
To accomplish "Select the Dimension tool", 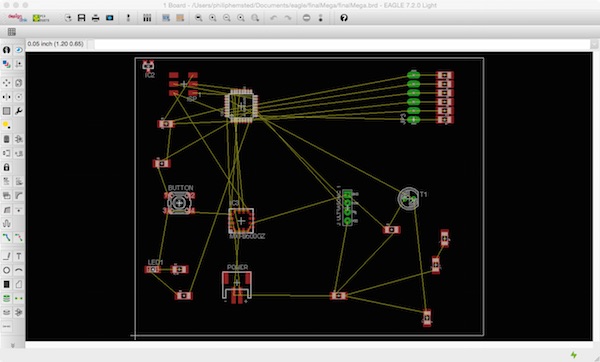I will coord(7,326).
